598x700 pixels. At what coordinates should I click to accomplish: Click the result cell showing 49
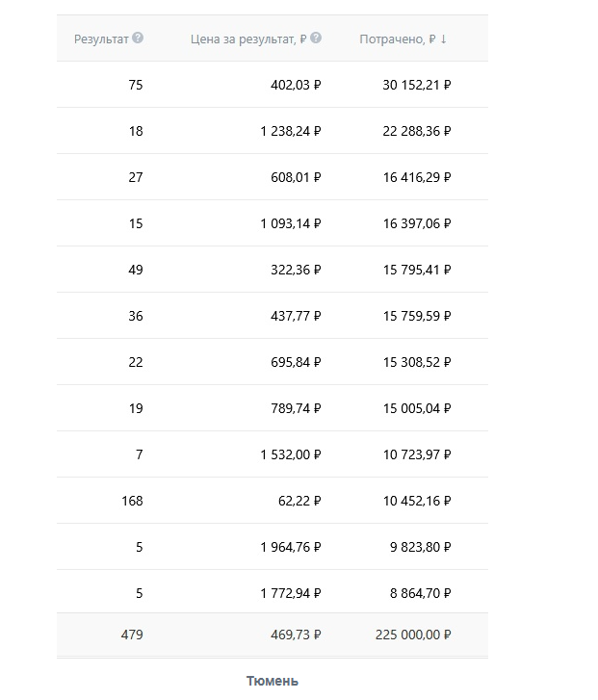[135, 270]
